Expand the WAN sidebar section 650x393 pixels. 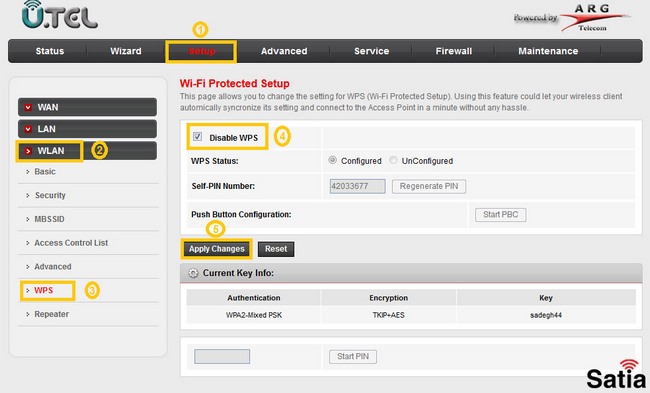point(87,107)
